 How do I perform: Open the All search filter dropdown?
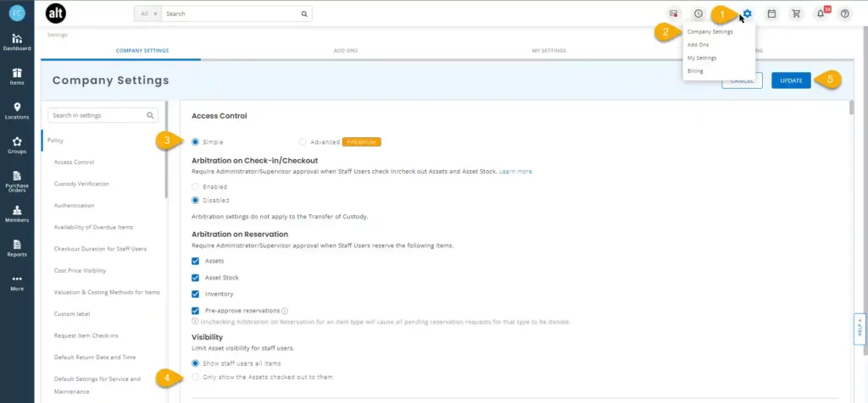(147, 14)
